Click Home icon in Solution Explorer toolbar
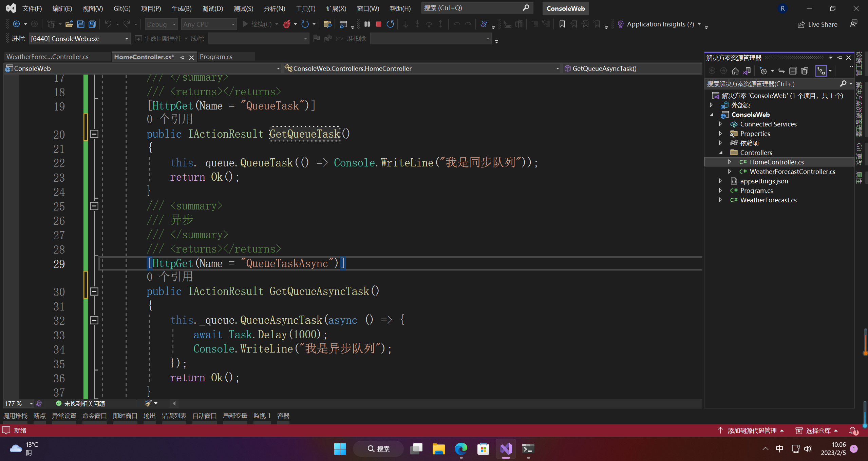 (x=735, y=71)
